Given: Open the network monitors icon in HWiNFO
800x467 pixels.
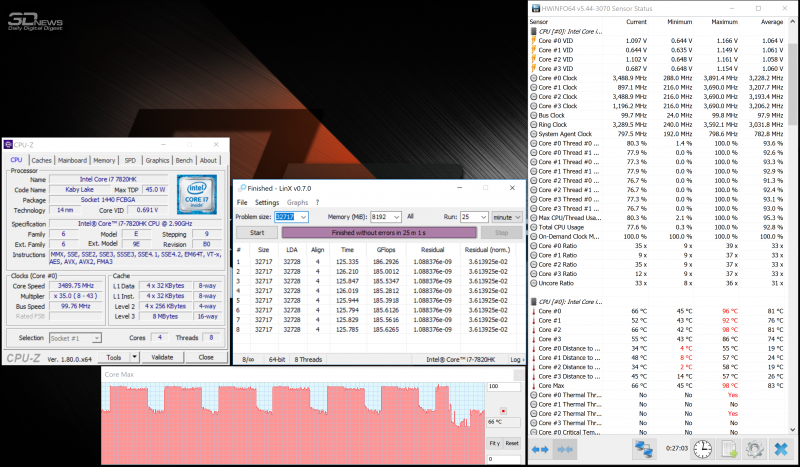Looking at the screenshot, I should (x=643, y=449).
